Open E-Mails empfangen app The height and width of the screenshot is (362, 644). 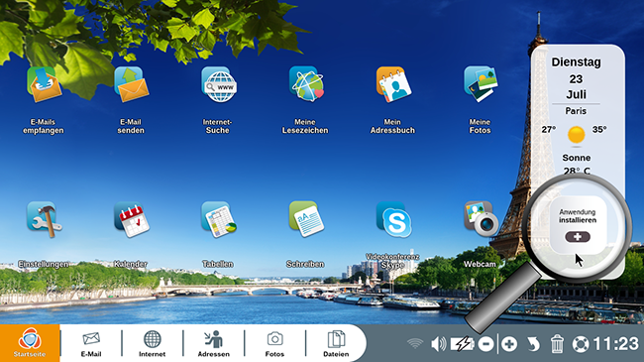[44, 85]
